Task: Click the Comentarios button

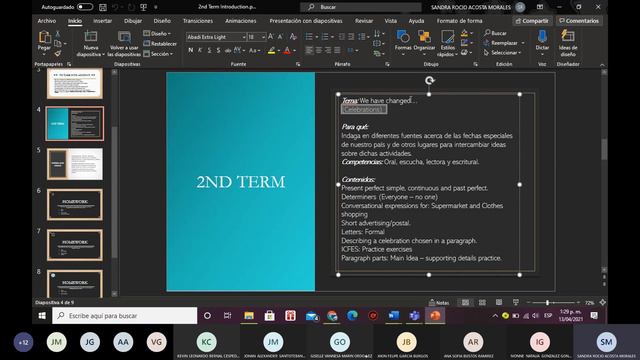Action: [579, 21]
